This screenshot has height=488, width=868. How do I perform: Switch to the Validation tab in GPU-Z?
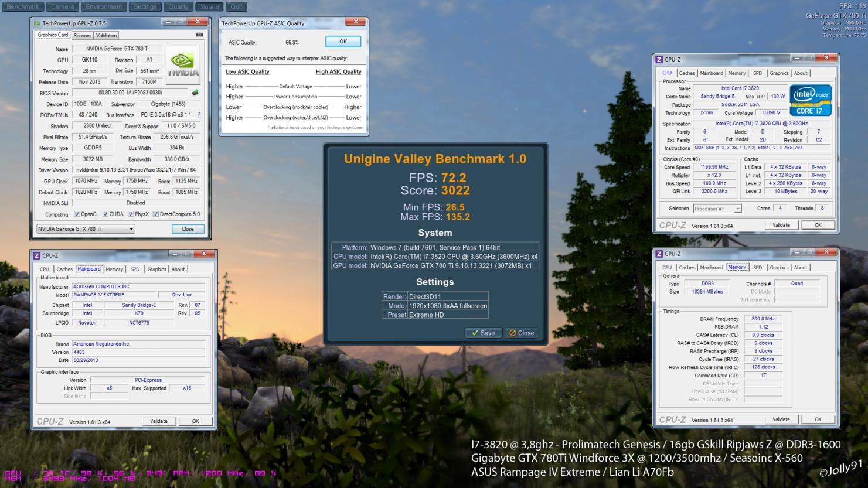107,36
